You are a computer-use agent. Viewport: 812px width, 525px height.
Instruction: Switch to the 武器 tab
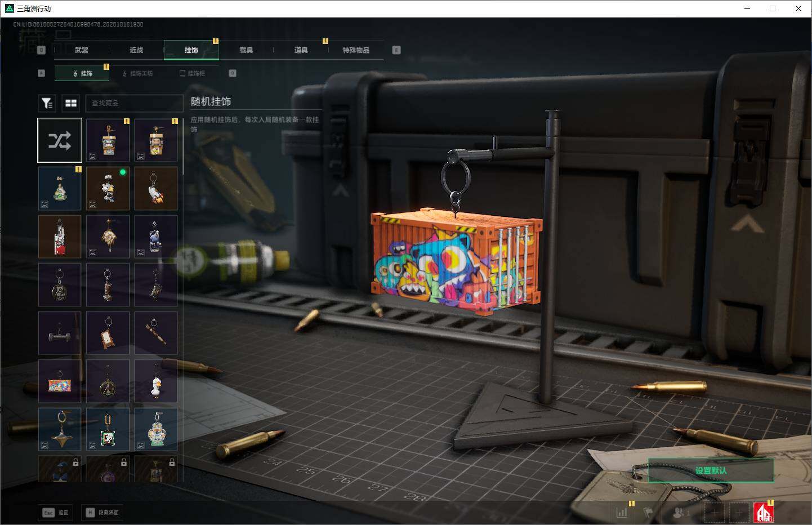[82, 50]
